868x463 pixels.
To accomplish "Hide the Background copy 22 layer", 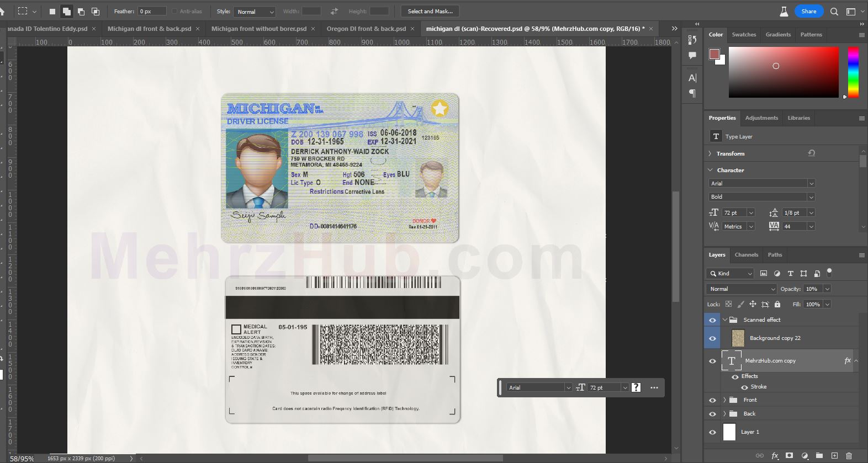I will (x=712, y=338).
